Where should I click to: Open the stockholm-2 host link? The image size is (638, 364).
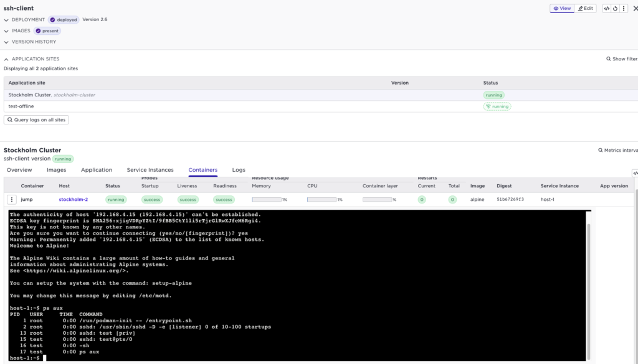click(x=74, y=200)
